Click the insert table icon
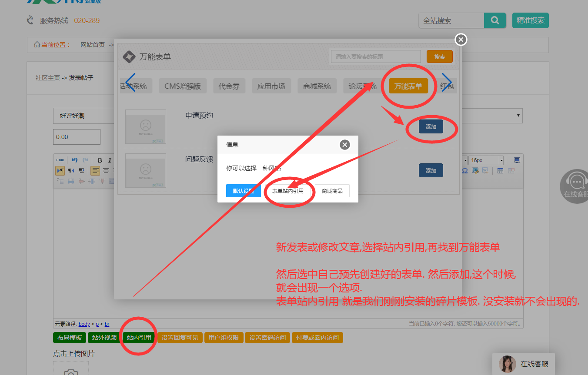 [501, 171]
